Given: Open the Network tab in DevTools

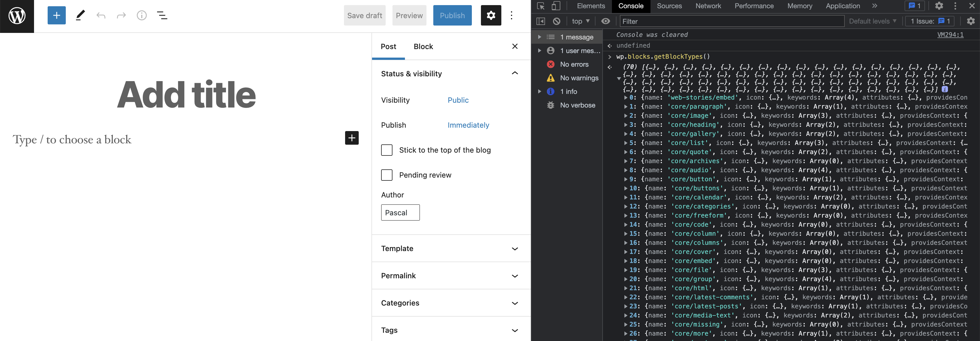Looking at the screenshot, I should click(x=708, y=6).
